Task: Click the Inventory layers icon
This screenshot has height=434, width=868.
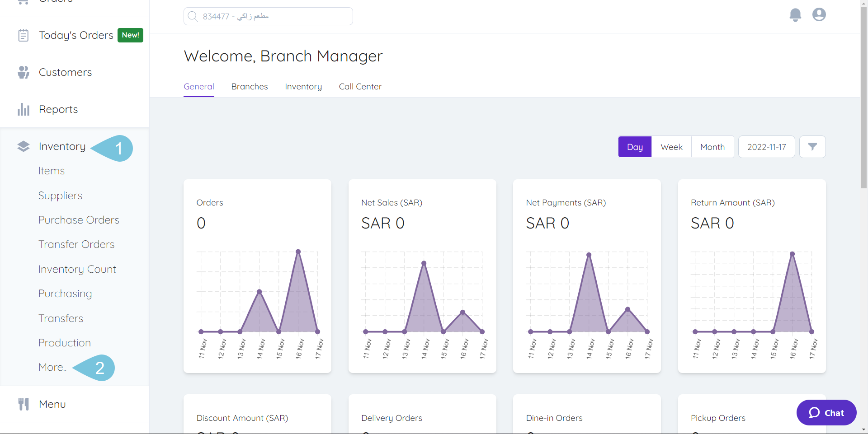Action: tap(23, 146)
